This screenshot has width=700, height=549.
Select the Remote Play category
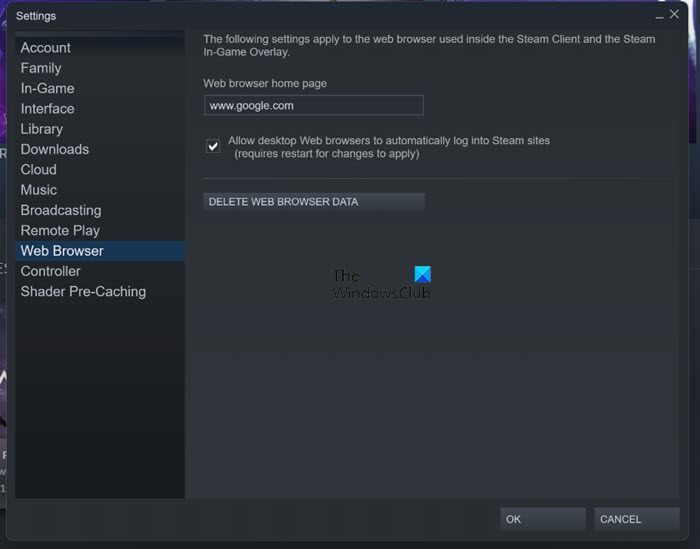click(60, 230)
